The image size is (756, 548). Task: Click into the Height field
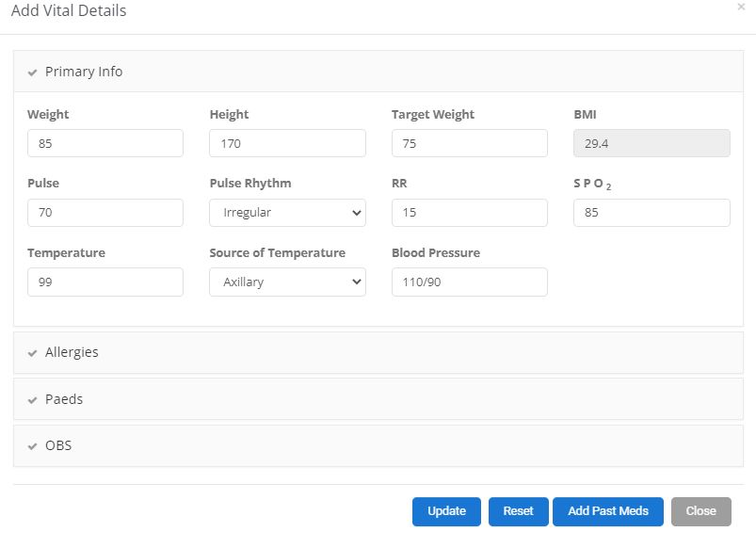(x=287, y=144)
